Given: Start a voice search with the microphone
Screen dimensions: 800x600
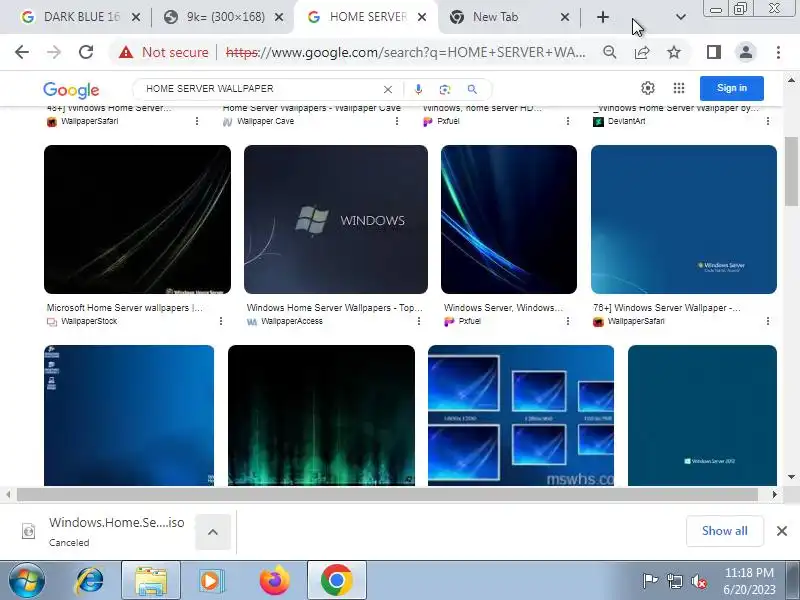Looking at the screenshot, I should [418, 89].
